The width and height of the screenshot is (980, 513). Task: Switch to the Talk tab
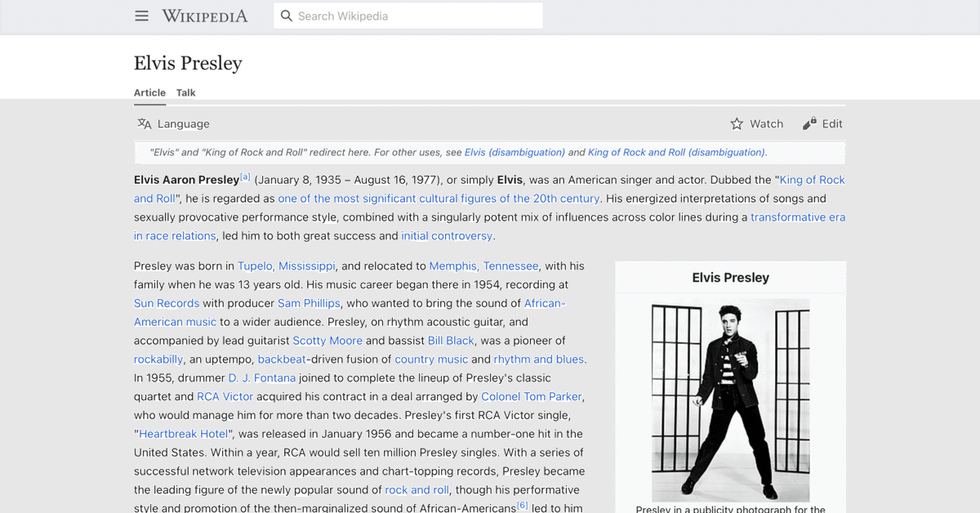coord(186,93)
